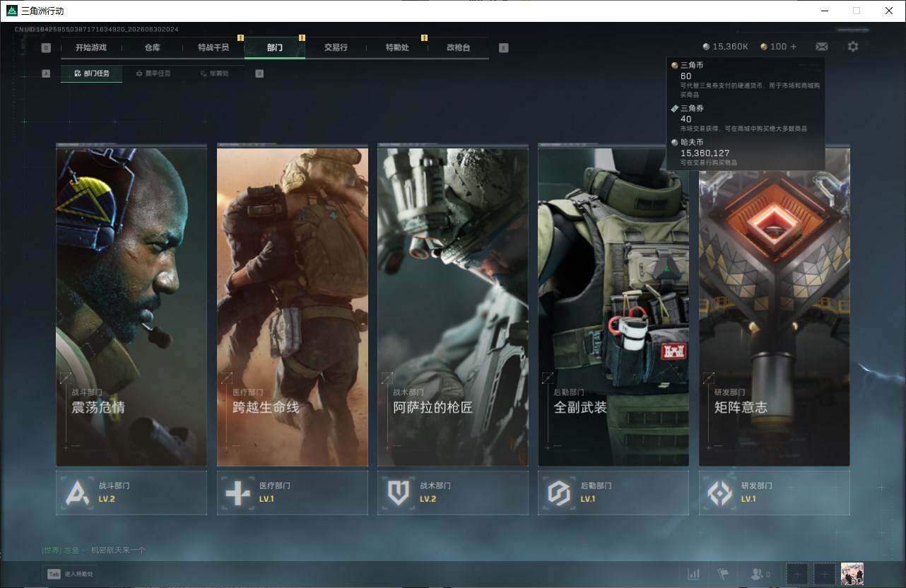Open the middle sub-tab next to 部门任务

153,73
